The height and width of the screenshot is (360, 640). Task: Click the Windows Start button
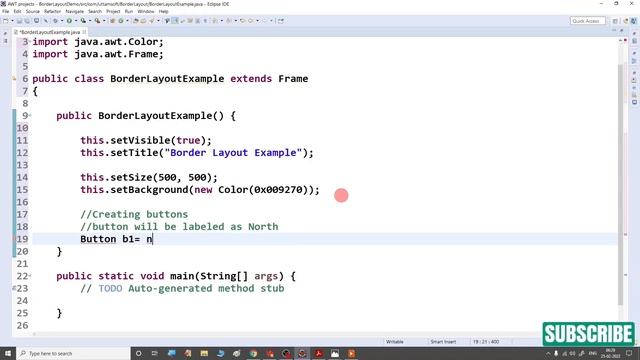[x=8, y=353]
